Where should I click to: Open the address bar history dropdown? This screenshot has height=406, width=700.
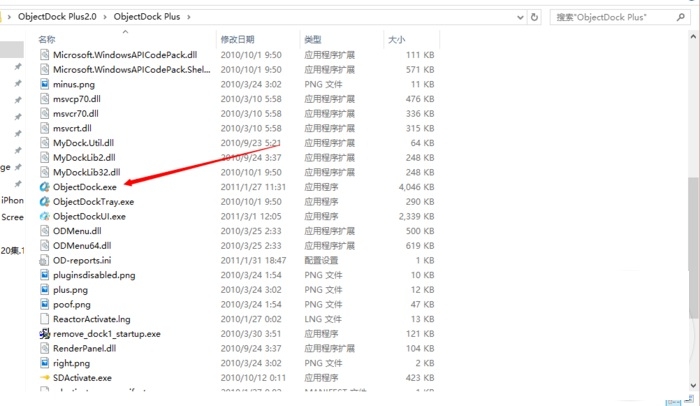click(x=520, y=17)
